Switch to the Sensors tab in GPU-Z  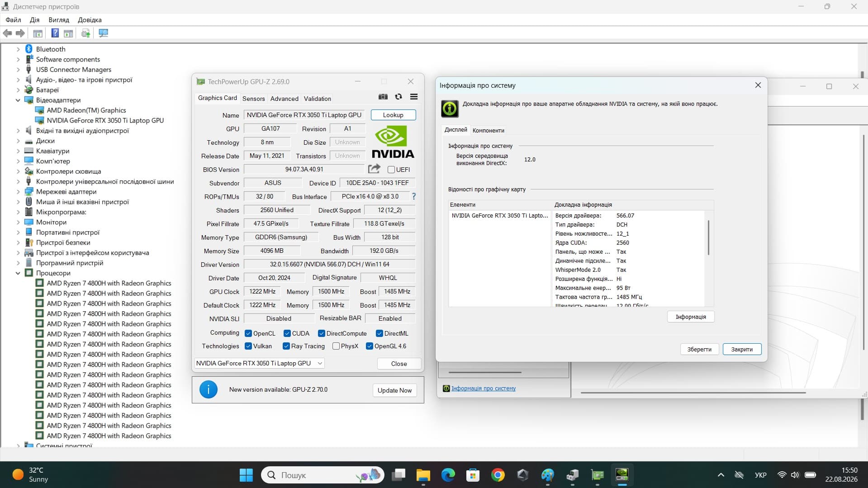pyautogui.click(x=253, y=99)
